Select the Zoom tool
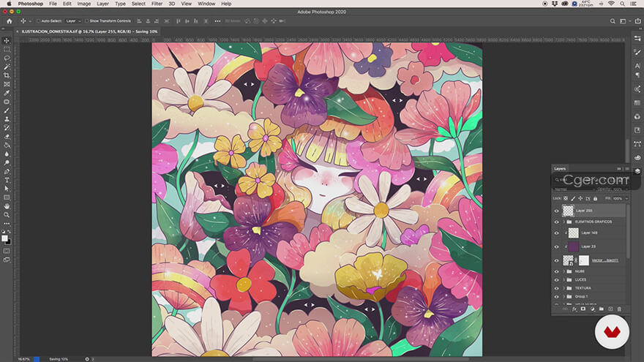Viewport: 644px width, 362px height. (x=7, y=215)
